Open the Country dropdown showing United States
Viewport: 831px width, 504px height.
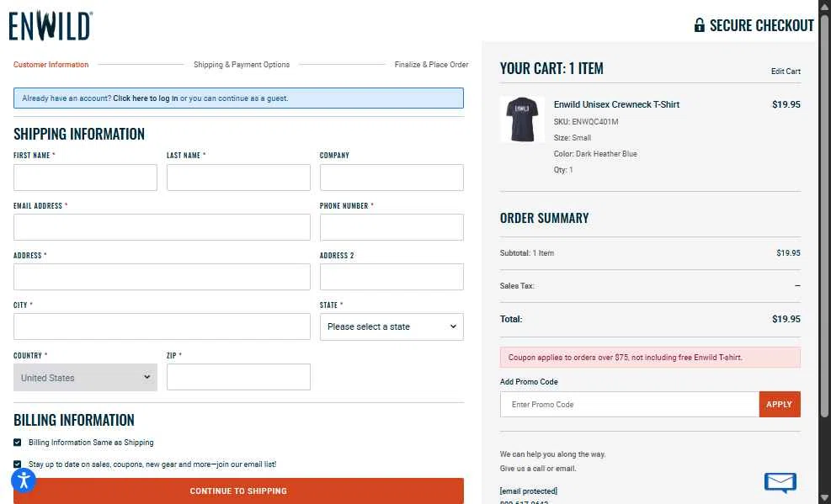coord(85,378)
